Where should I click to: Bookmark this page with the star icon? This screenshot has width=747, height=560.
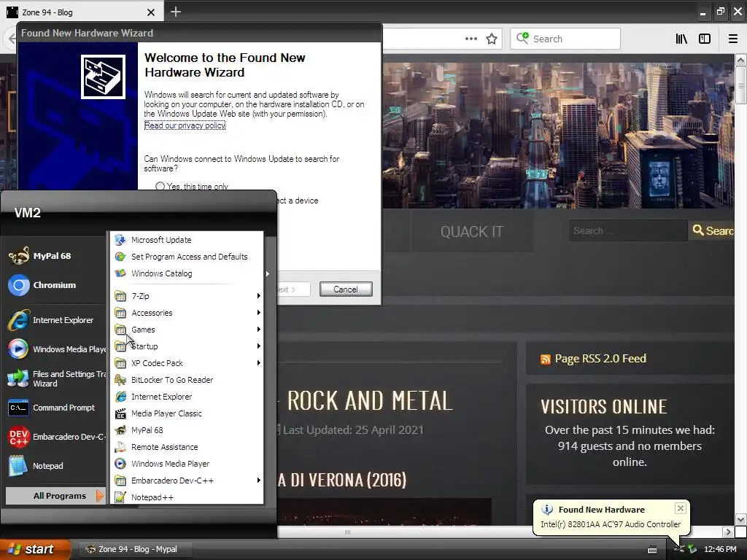(492, 39)
